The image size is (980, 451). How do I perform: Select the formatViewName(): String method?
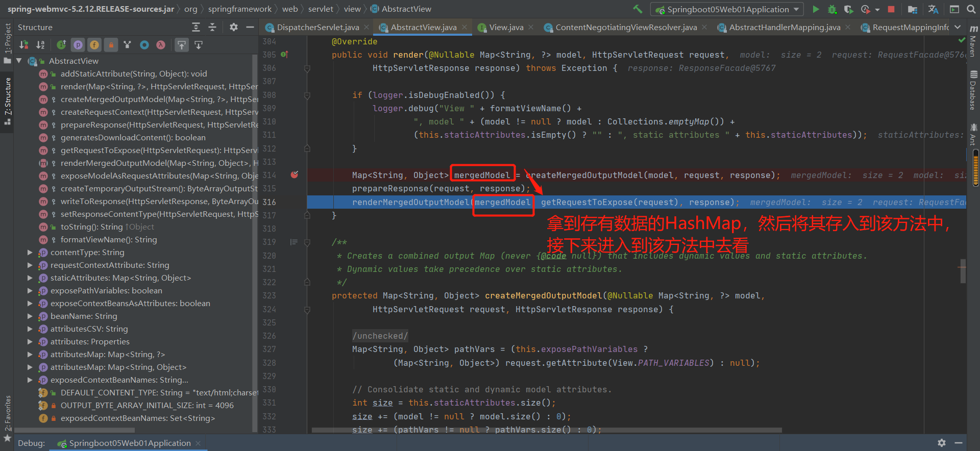click(x=109, y=239)
